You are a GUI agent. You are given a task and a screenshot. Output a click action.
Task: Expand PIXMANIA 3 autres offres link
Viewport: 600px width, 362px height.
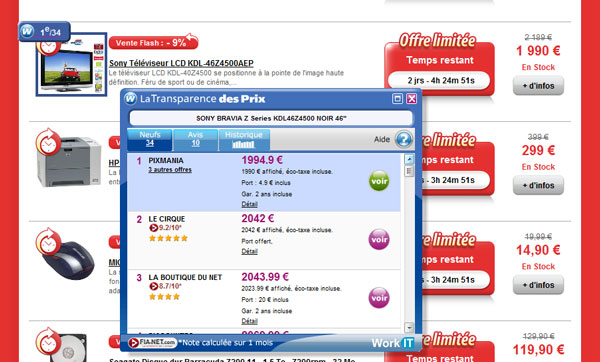(170, 170)
